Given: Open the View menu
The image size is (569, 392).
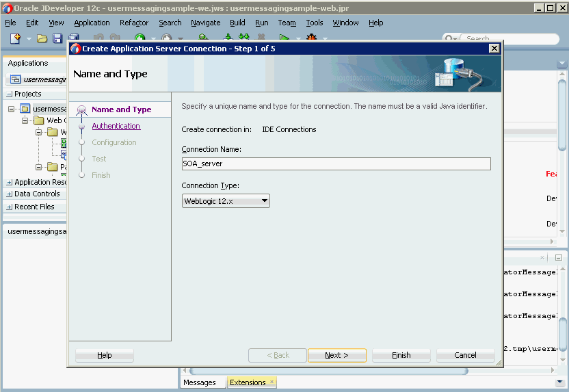Looking at the screenshot, I should tap(56, 23).
